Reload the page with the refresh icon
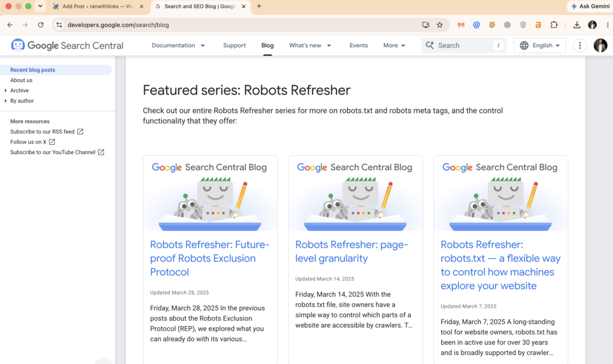The width and height of the screenshot is (613, 364). coord(41,25)
